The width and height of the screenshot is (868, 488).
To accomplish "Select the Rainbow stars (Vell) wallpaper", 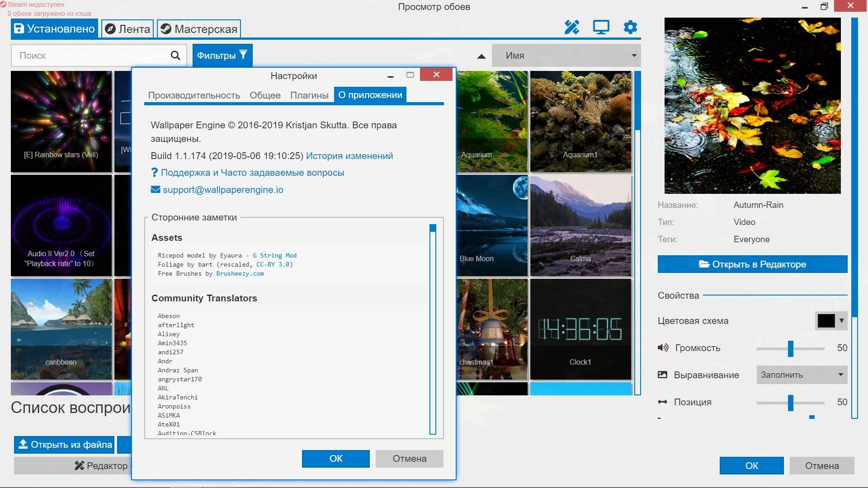I will coord(61,122).
